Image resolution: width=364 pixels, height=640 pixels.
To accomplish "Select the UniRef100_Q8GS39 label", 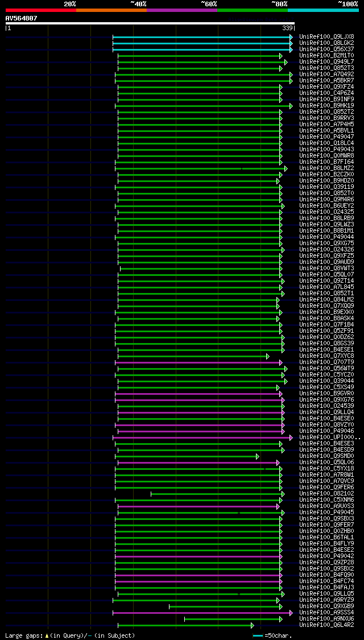I will (326, 343).
